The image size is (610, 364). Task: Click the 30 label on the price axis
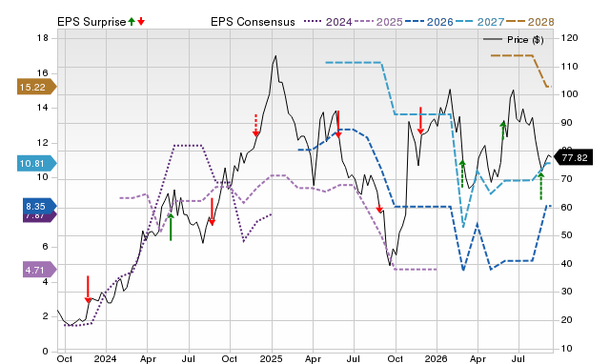pyautogui.click(x=567, y=292)
